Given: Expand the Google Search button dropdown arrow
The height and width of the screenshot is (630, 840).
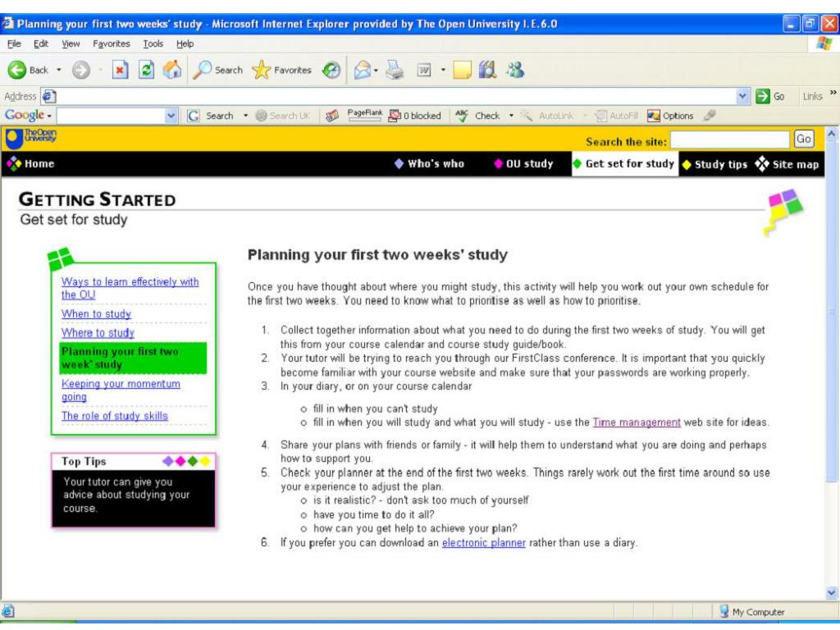Looking at the screenshot, I should [x=246, y=116].
